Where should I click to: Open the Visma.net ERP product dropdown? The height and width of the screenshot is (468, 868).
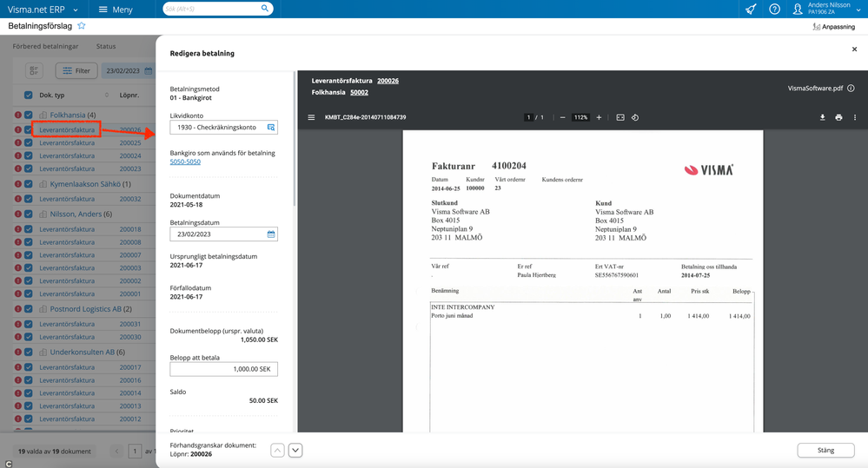43,10
